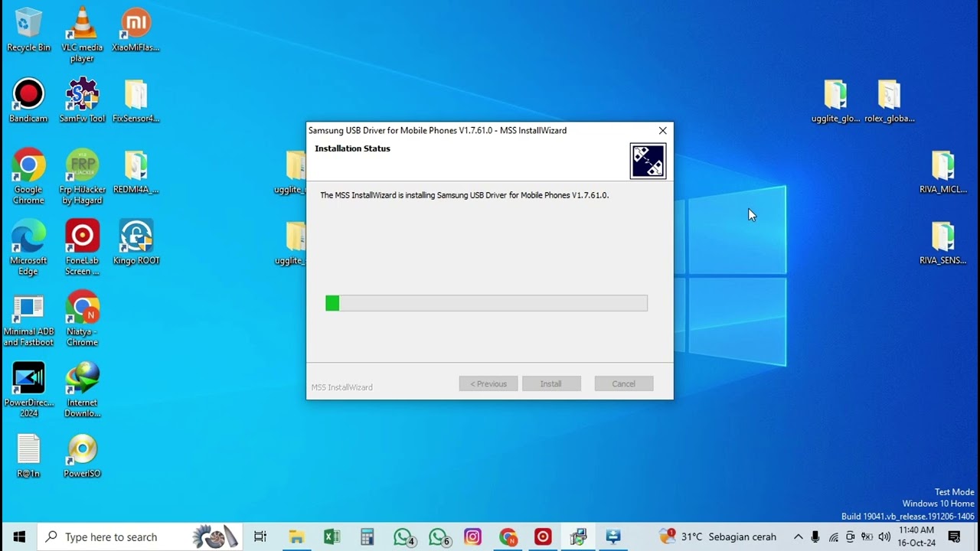The image size is (980, 551).
Task: Click the Previous button in wizard
Action: 488,383
